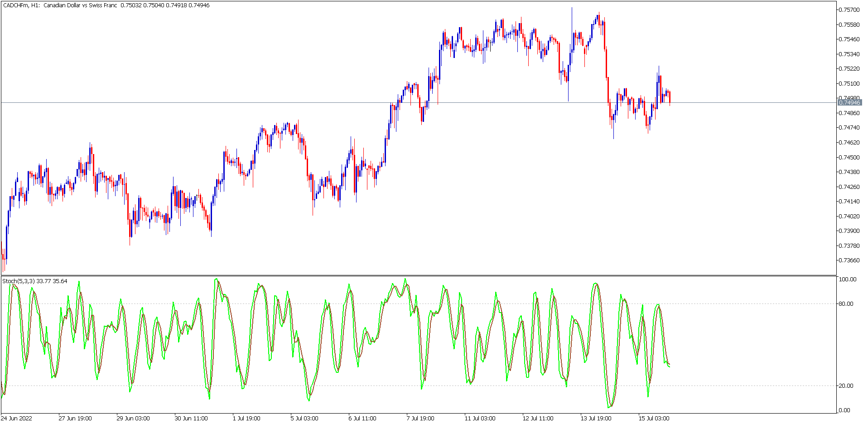Screen dimensions: 868x424
Task: Click the Stoch(5,3,3) indicator label
Action: (35, 281)
